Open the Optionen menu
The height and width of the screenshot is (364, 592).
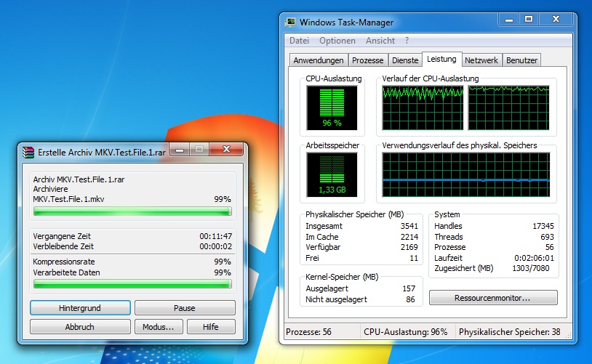click(x=337, y=41)
